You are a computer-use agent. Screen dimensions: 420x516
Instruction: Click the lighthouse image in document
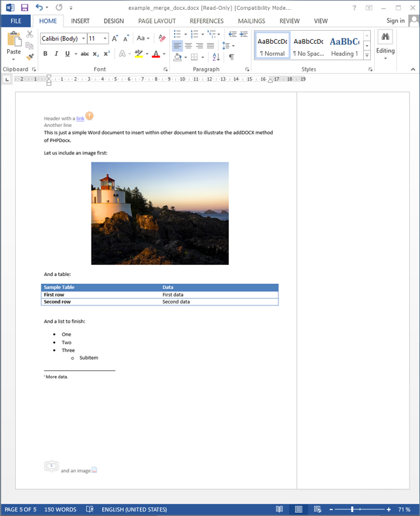[x=160, y=213]
